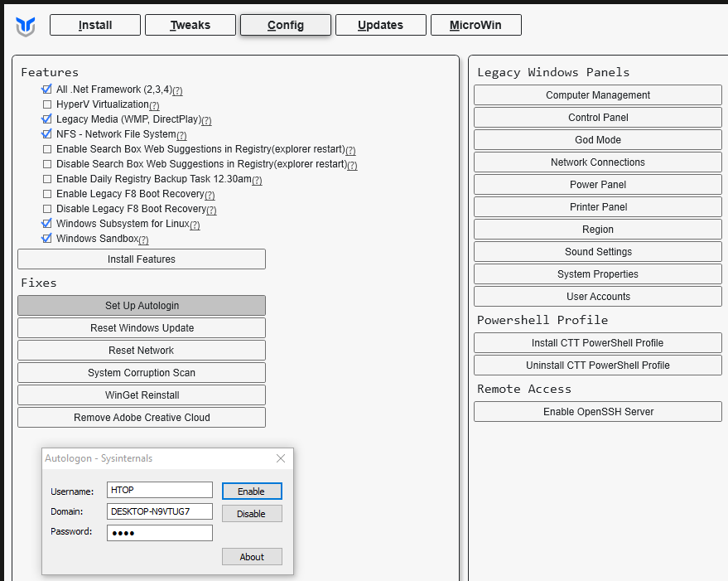728x581 pixels.
Task: Open help for Daily Registry Backup Task
Action: 257,180
